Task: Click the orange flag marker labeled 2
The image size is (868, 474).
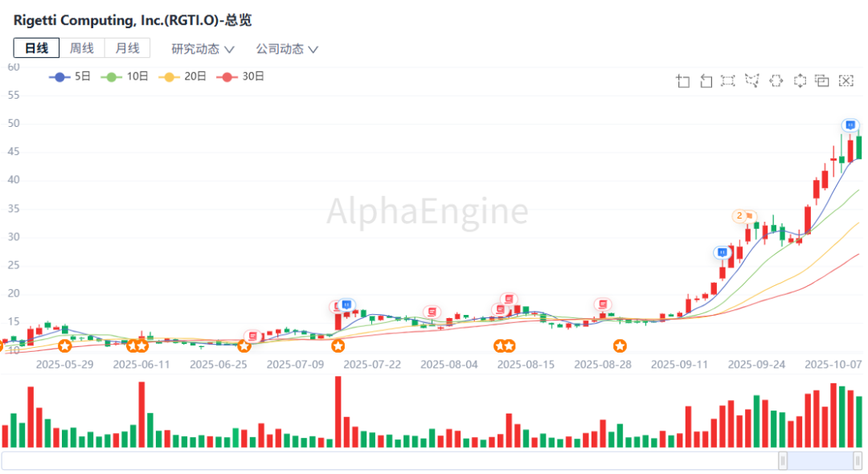Action: click(744, 216)
